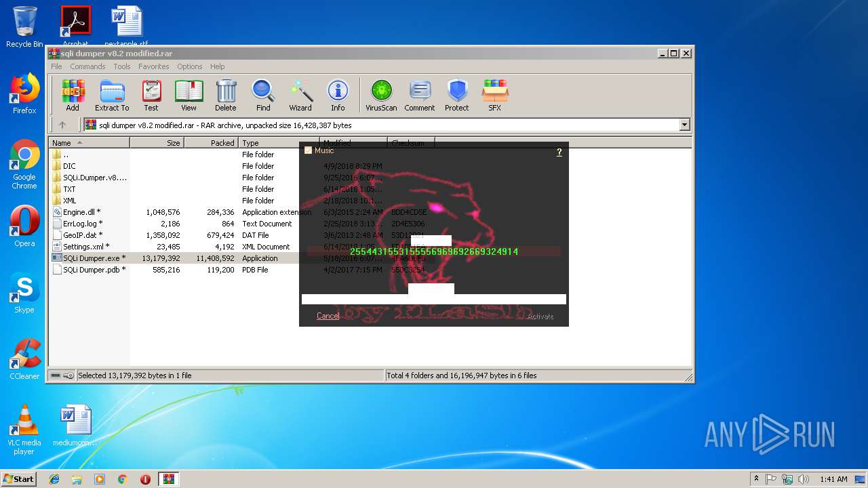Click the Activate button
Image resolution: width=868 pixels, height=488 pixels.
(540, 317)
